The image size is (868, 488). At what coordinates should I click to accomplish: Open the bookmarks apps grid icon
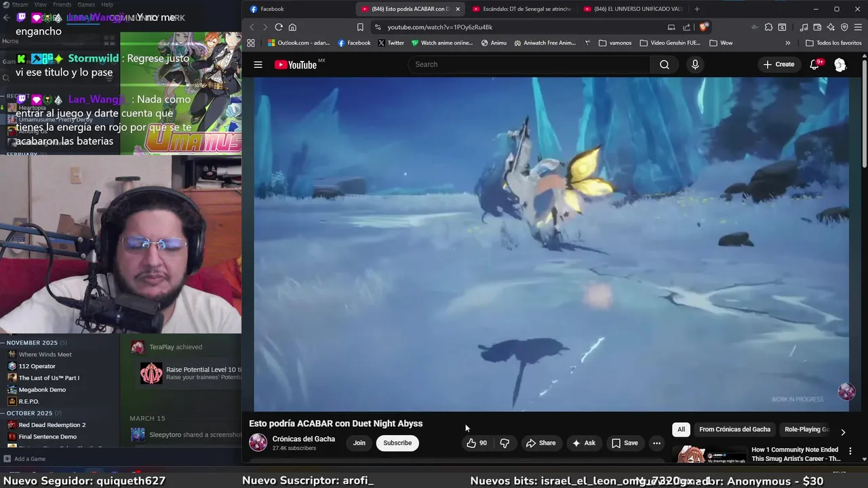(x=251, y=43)
